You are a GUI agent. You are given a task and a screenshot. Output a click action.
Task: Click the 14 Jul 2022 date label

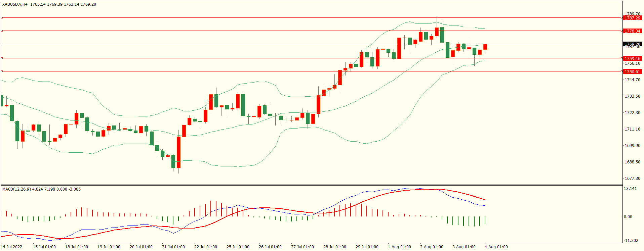[11, 247]
